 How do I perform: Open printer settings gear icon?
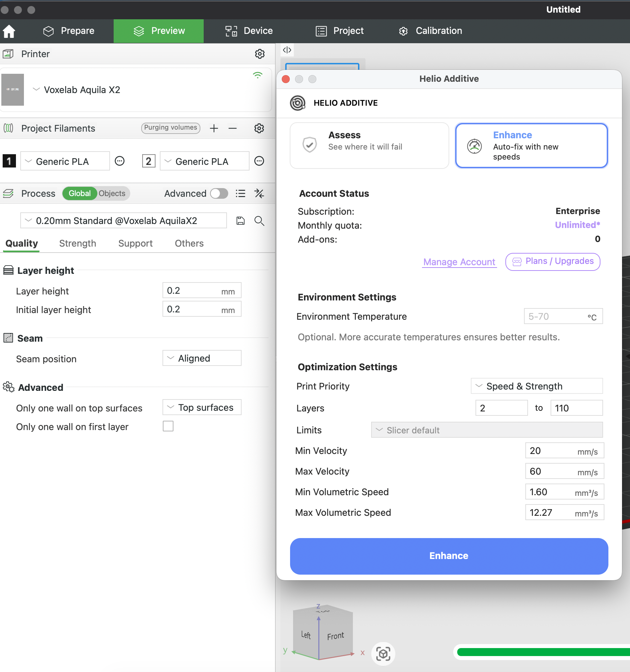[x=259, y=54]
